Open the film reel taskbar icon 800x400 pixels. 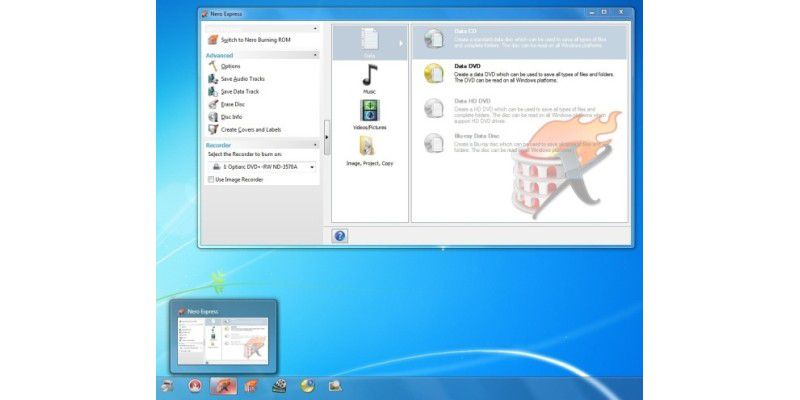279,386
